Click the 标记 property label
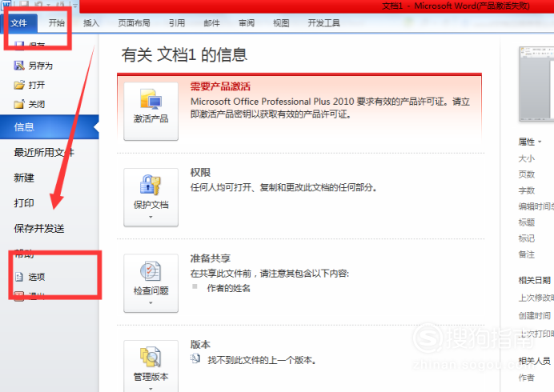This screenshot has width=554, height=392. click(527, 238)
